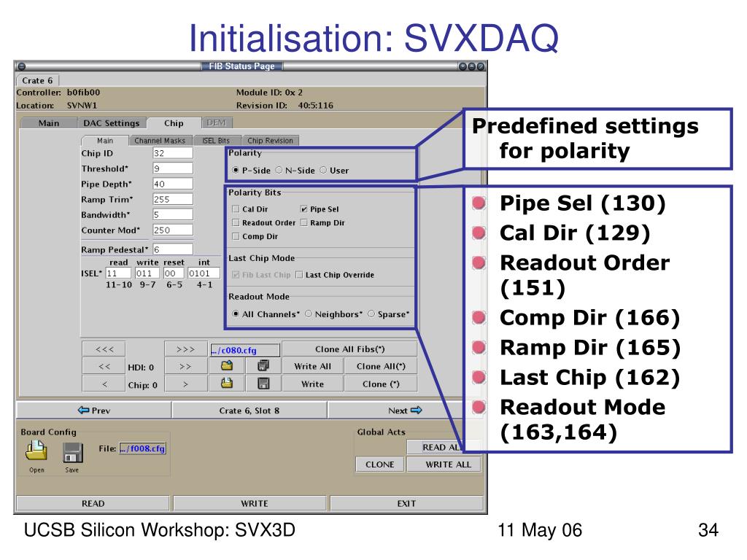
Task: Click the Write All button
Action: (x=312, y=366)
